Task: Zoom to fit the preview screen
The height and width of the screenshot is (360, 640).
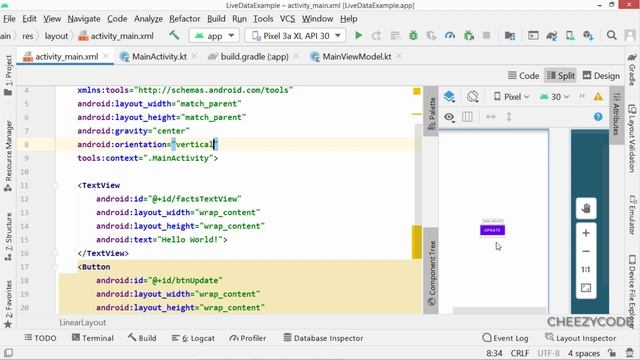Action: (586, 288)
